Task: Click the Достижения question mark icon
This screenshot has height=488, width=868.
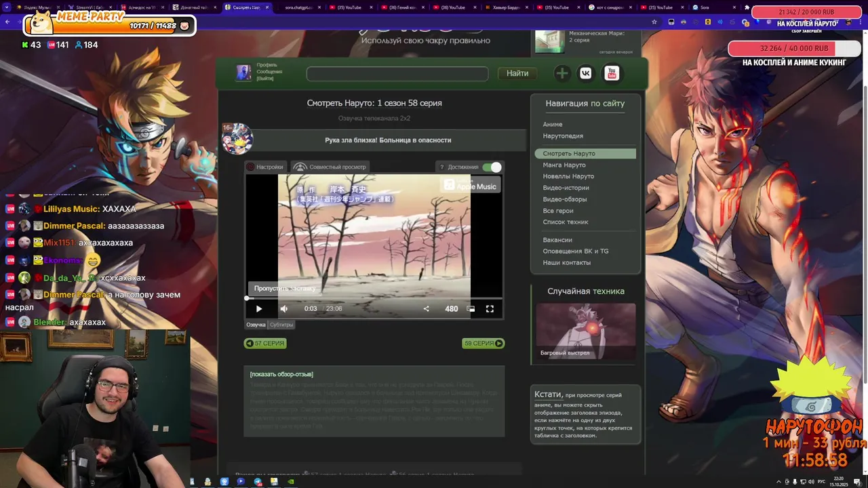Action: click(442, 167)
